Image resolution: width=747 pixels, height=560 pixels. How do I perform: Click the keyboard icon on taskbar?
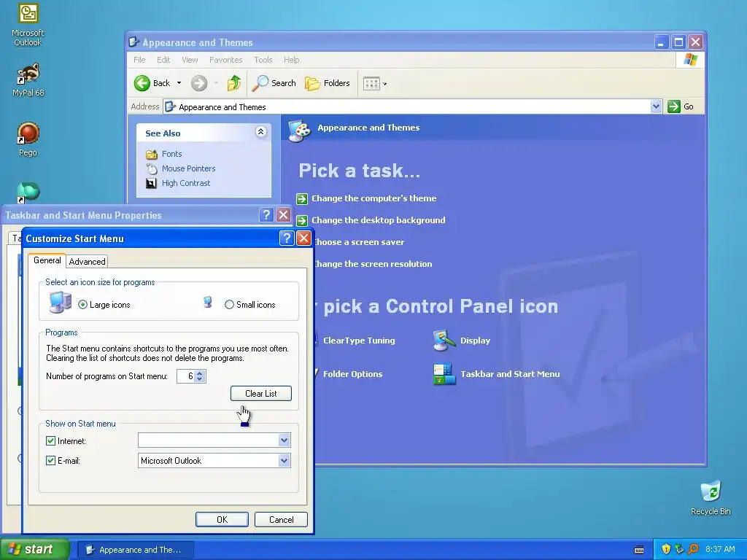(639, 550)
